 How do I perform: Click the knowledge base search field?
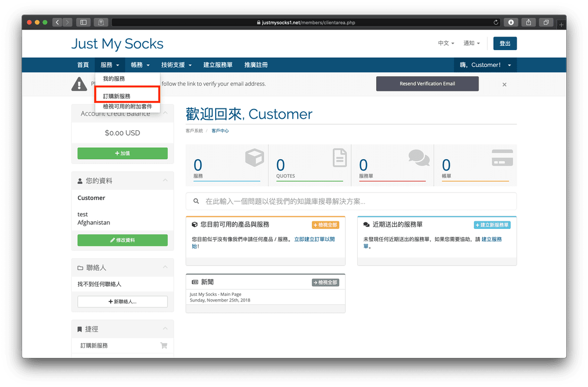click(351, 201)
